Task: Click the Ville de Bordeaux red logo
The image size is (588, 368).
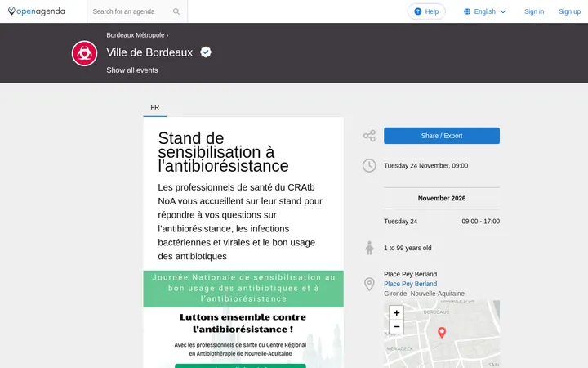Action: (84, 53)
